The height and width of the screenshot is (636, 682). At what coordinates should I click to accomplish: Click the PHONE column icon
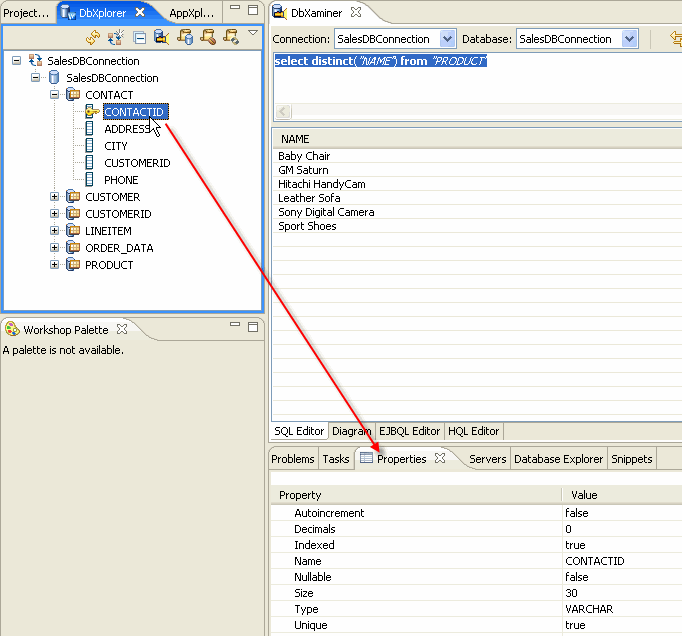[89, 179]
